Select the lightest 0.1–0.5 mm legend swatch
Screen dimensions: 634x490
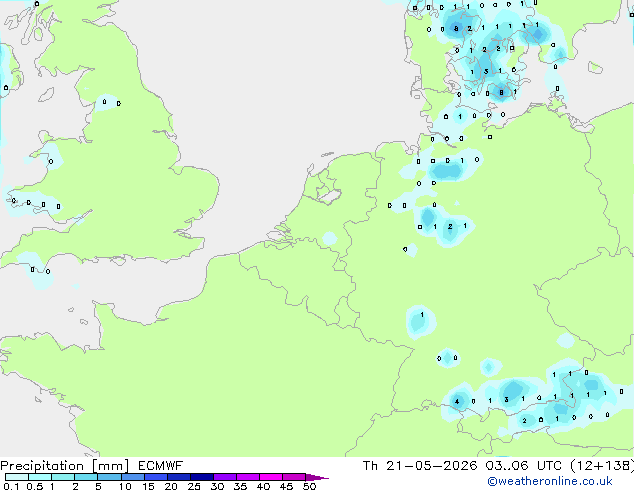point(17,477)
